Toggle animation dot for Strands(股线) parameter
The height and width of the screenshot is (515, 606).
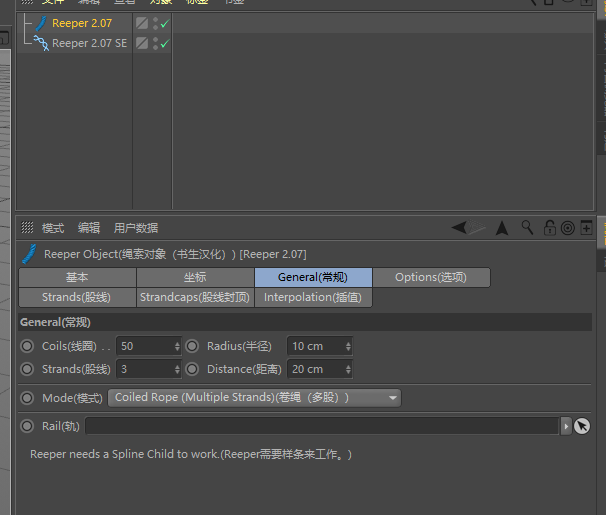[27, 369]
